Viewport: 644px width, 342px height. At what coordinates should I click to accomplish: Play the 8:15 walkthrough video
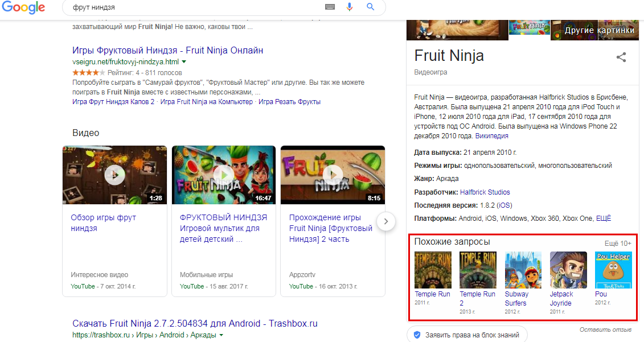click(x=333, y=175)
